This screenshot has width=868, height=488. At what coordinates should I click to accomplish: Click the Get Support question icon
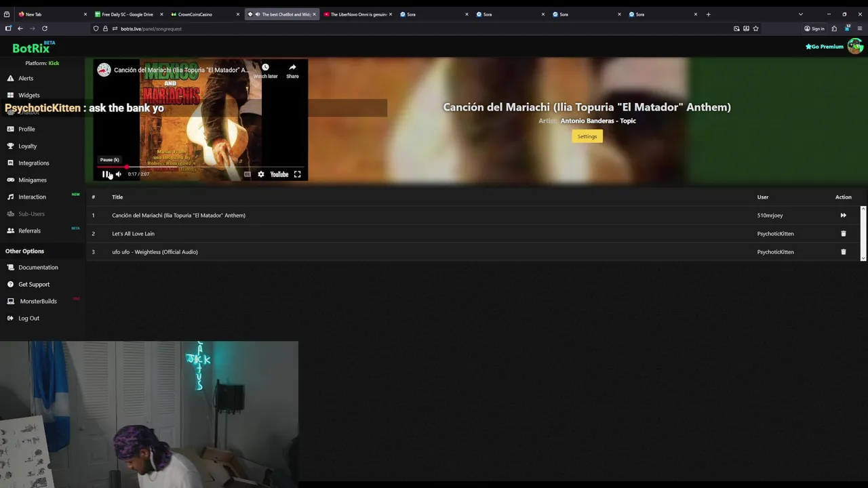coord(11,284)
